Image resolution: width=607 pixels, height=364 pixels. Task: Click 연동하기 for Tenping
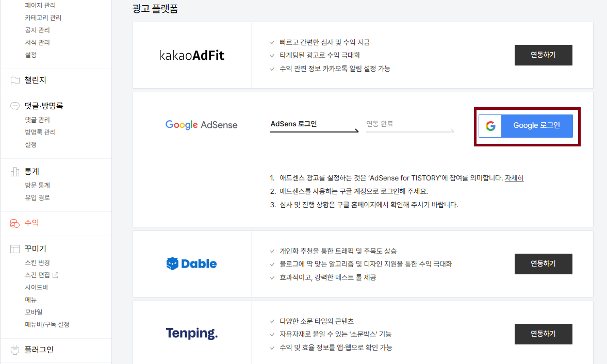[x=543, y=334]
